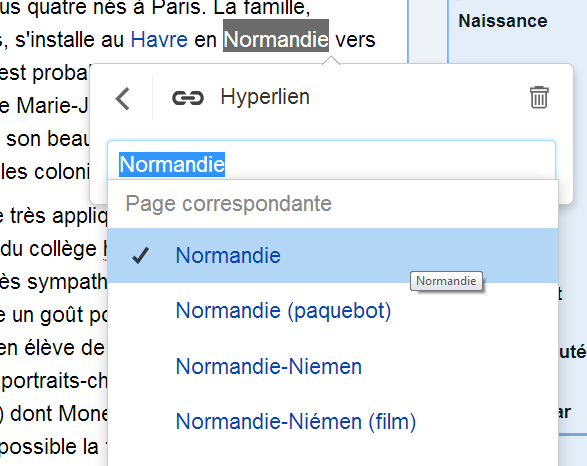The width and height of the screenshot is (587, 466).
Task: Place cursor on the word vers
Action: 355,40
